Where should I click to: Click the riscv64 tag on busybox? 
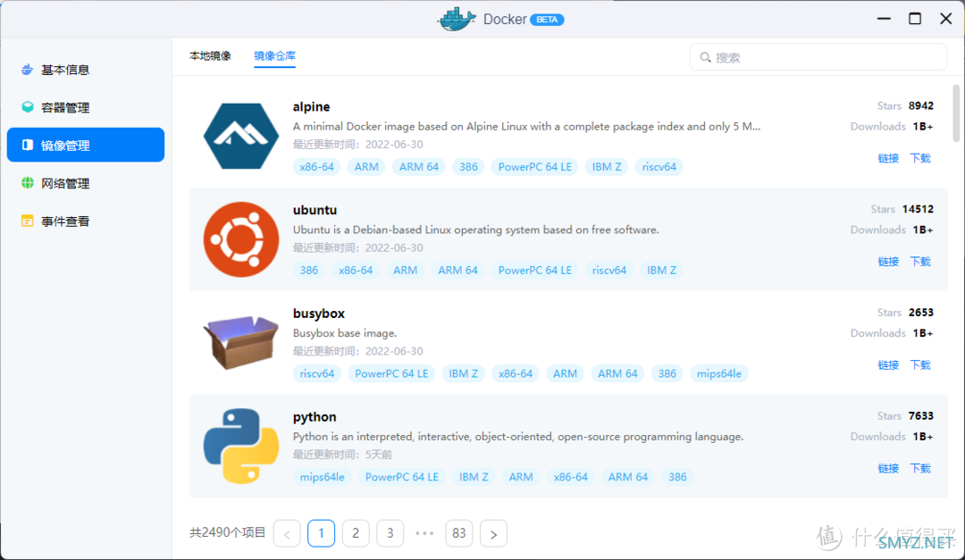[317, 373]
